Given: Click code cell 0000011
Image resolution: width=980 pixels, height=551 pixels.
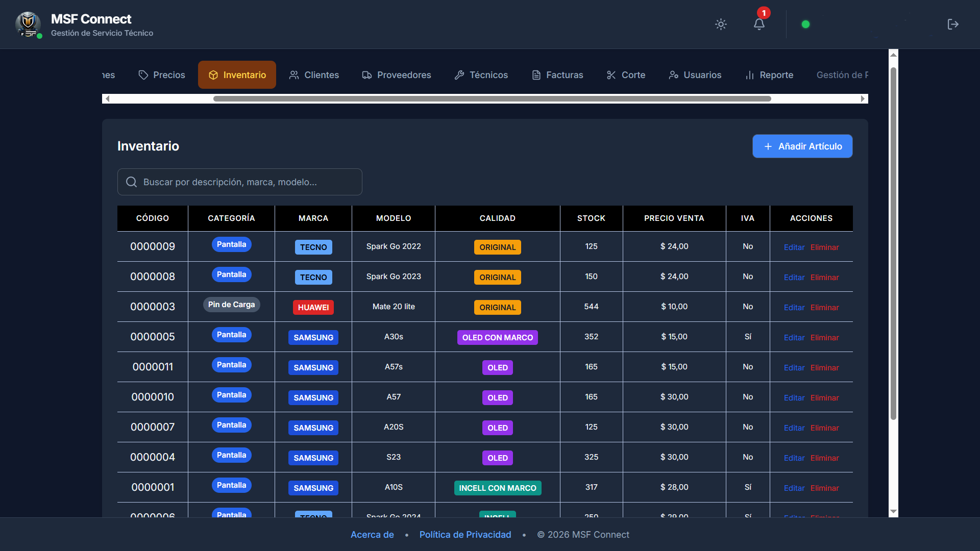Looking at the screenshot, I should pyautogui.click(x=153, y=367).
